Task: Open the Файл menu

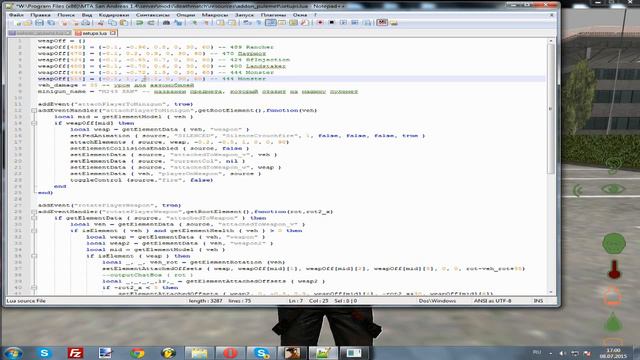Action: 16,15
